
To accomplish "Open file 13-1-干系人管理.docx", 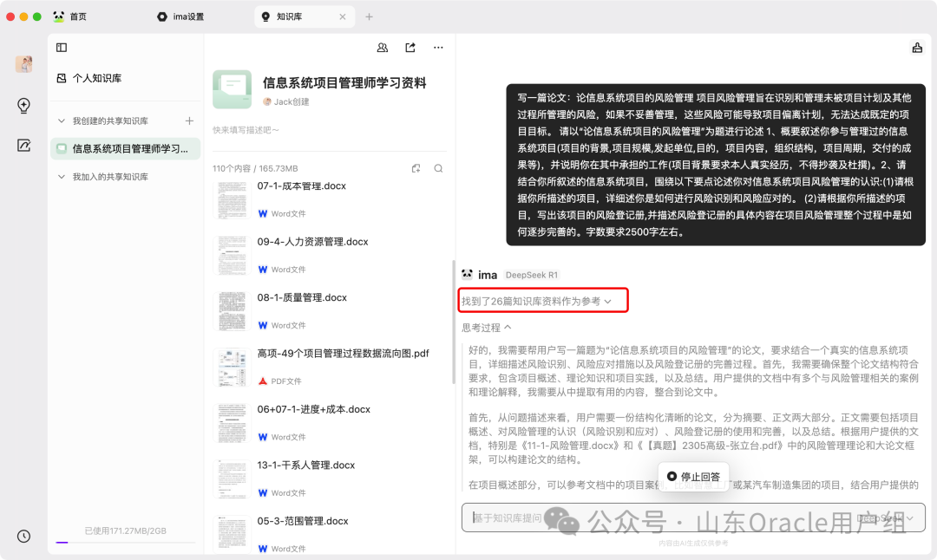I will coord(306,465).
